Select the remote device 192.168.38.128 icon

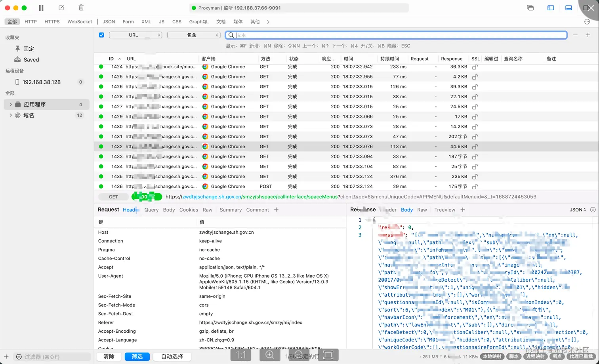(17, 82)
